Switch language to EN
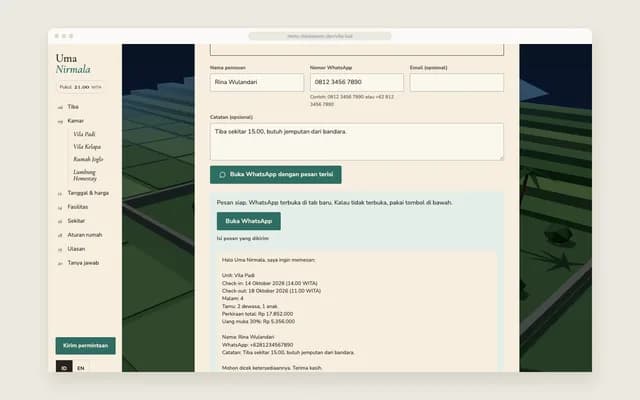 coord(81,368)
